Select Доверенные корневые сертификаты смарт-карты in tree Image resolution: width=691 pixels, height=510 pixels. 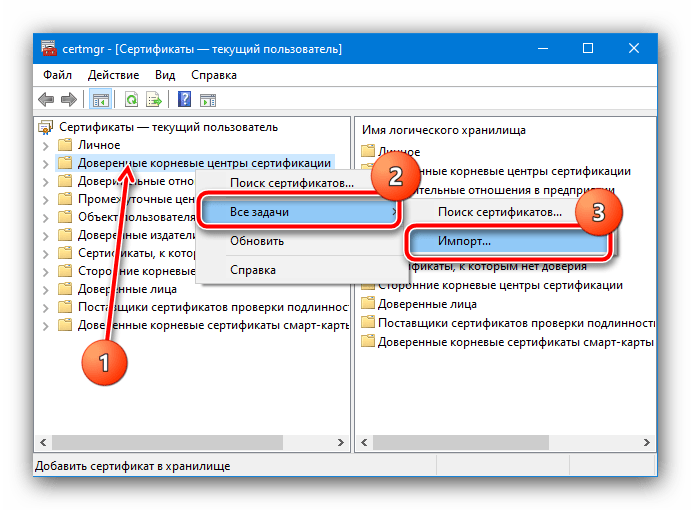(x=213, y=325)
